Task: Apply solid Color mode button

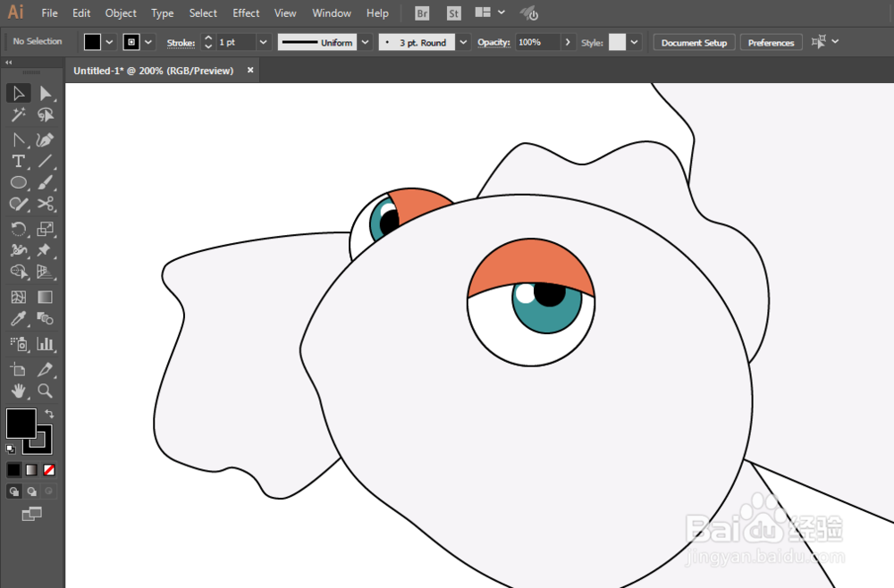Action: click(13, 470)
